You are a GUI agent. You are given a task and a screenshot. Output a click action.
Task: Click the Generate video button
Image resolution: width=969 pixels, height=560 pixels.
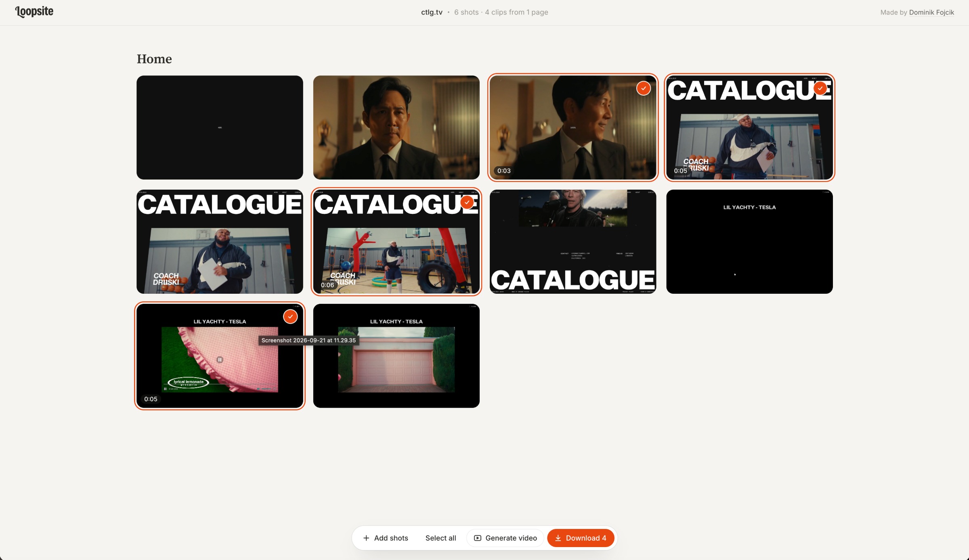[505, 538]
